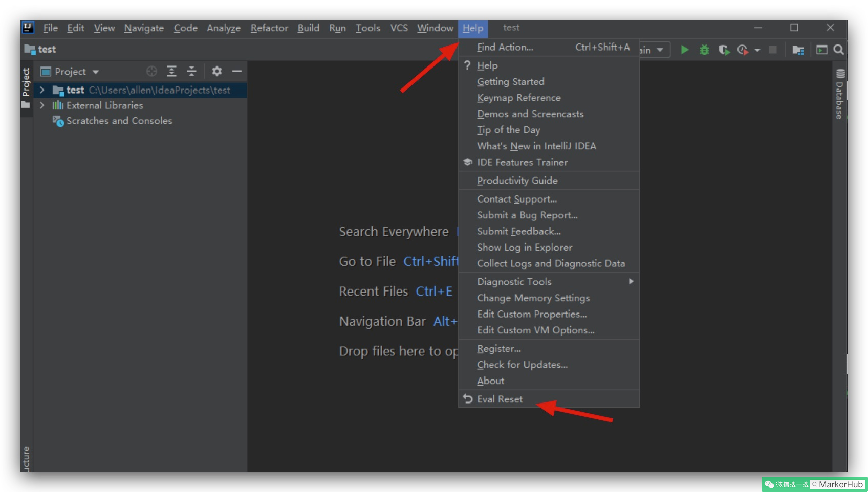The image size is (868, 492).
Task: Choose Register in Help menu
Action: pos(549,349)
